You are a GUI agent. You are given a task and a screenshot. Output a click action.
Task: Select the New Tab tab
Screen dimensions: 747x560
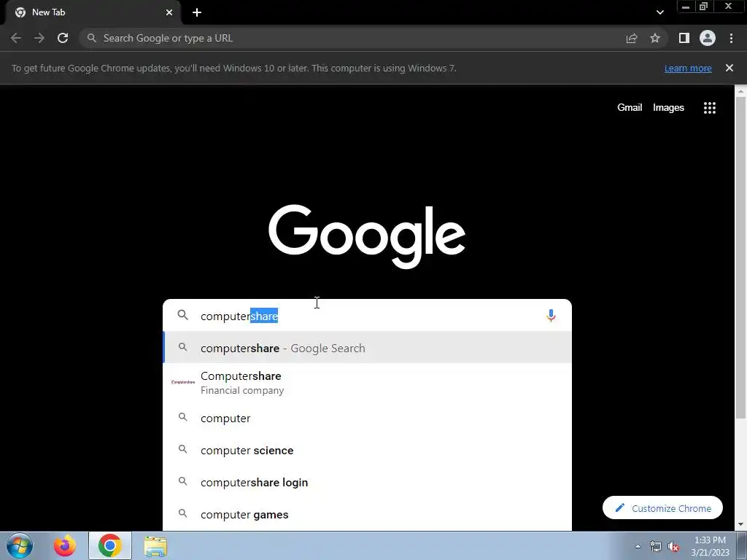click(93, 12)
